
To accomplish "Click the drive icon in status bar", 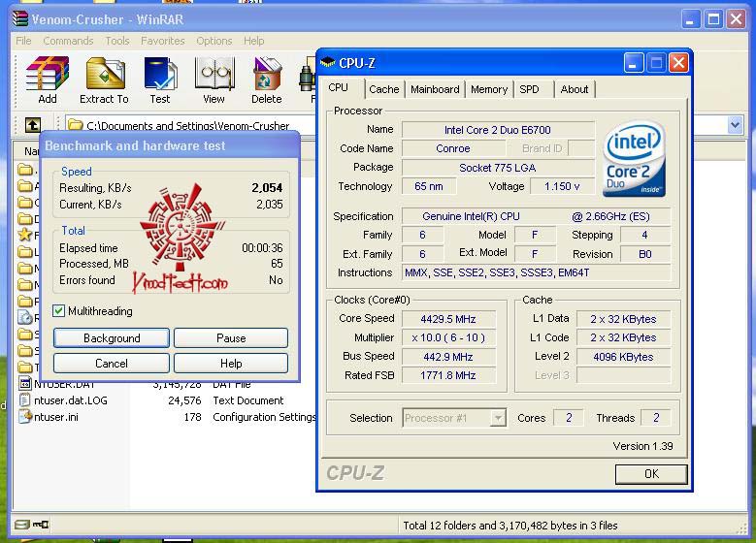I will [21, 525].
